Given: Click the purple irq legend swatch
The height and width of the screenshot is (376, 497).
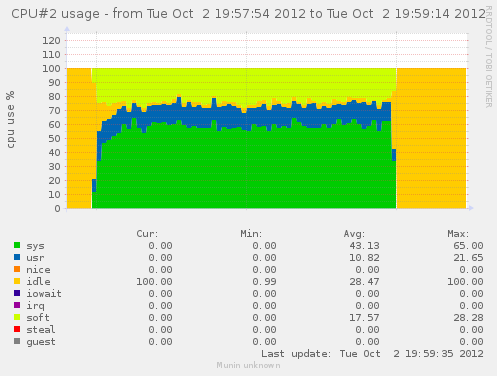Looking at the screenshot, I should (x=17, y=305).
